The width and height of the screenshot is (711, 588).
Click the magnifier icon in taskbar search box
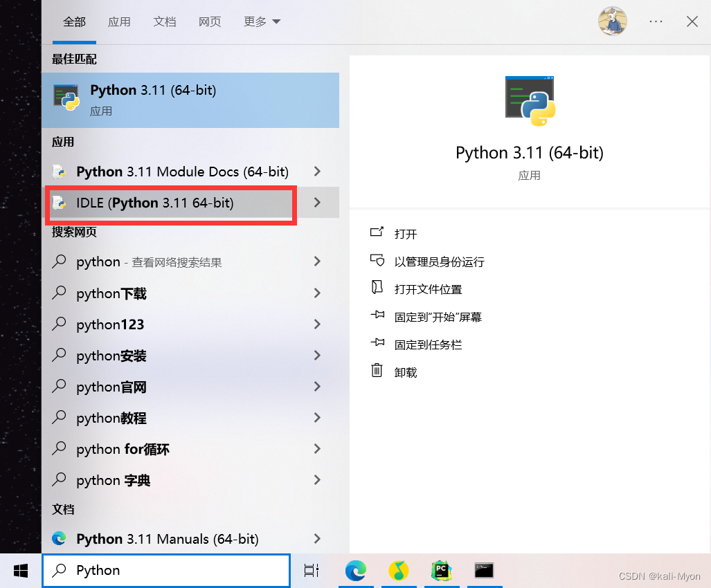click(x=60, y=570)
